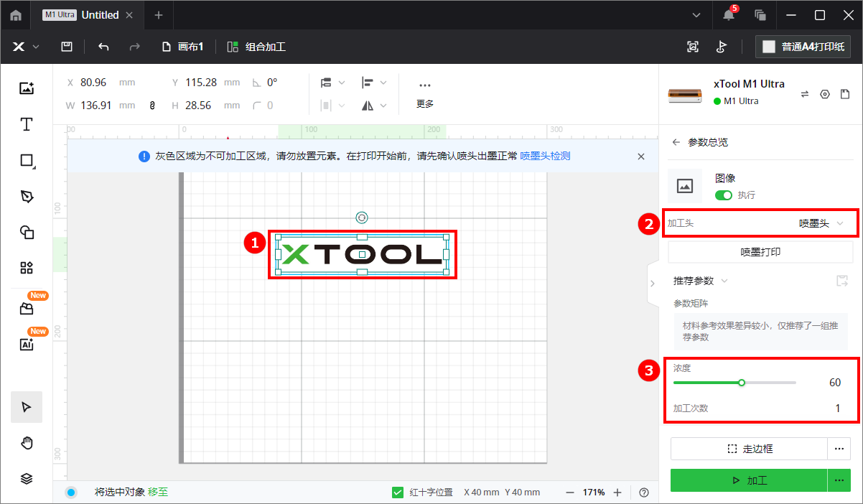This screenshot has height=504, width=863.
Task: Start processing with the green 加工 button
Action: pyautogui.click(x=750, y=480)
